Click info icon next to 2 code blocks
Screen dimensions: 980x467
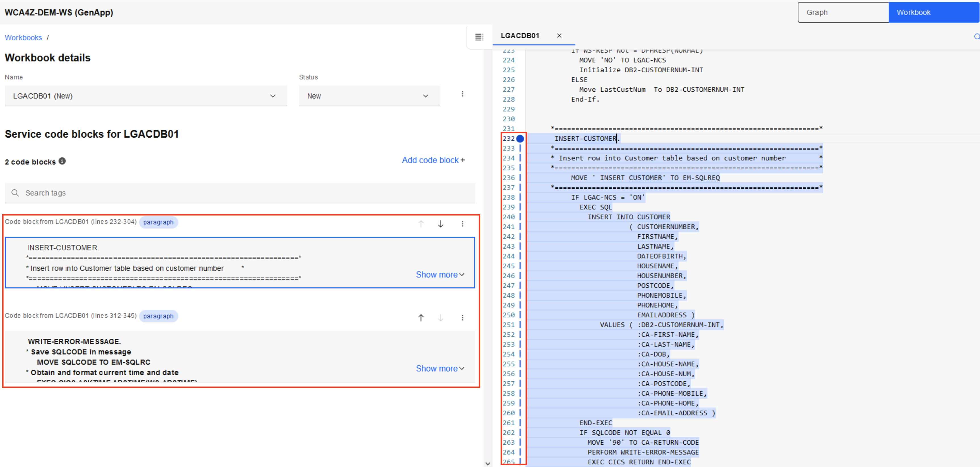click(62, 161)
